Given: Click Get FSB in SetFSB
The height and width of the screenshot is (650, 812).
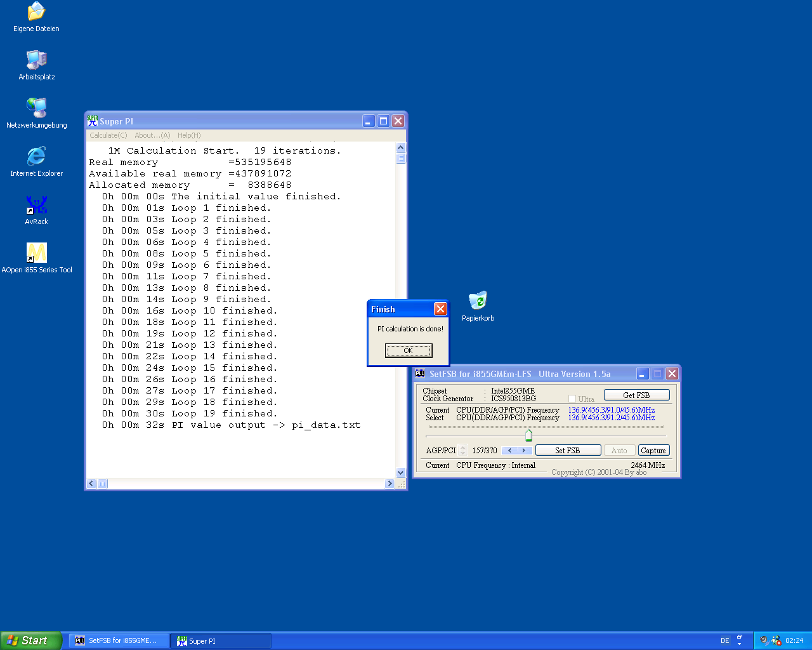Looking at the screenshot, I should 636,395.
